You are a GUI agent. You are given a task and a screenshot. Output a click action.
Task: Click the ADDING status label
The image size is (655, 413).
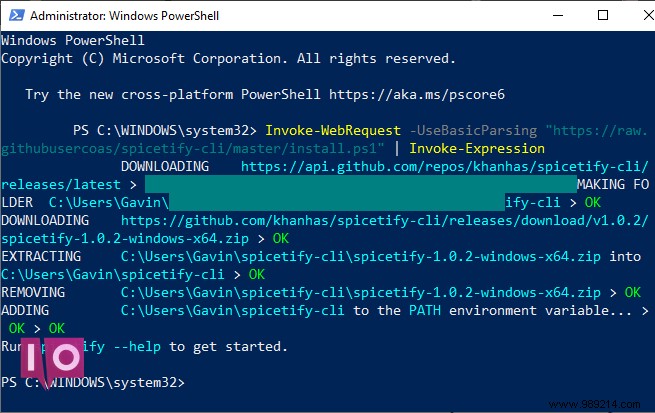tap(25, 310)
